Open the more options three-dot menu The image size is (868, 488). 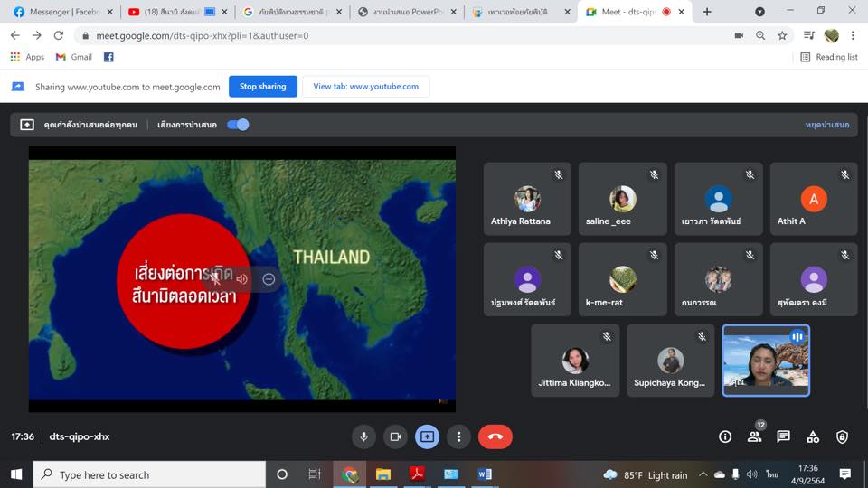click(458, 436)
